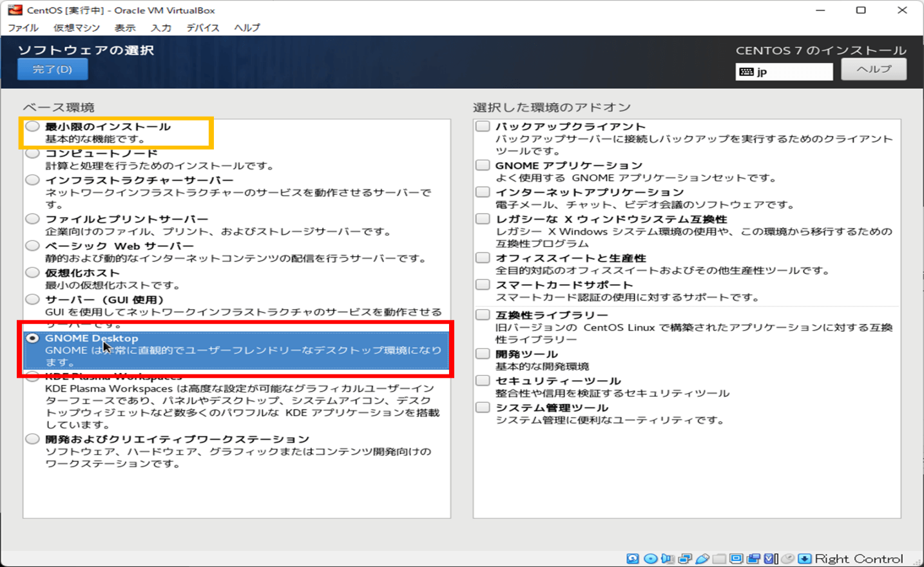Enable the 開発ツール checkbox
Viewport: 924px width, 567px height.
[x=483, y=354]
